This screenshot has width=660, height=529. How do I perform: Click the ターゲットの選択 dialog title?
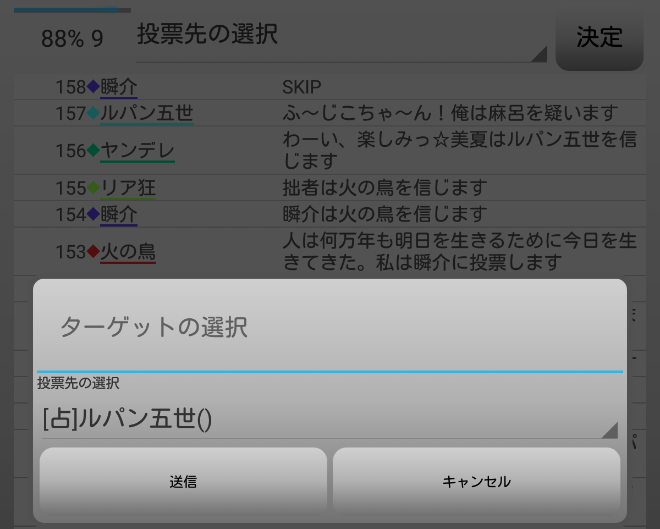point(154,327)
